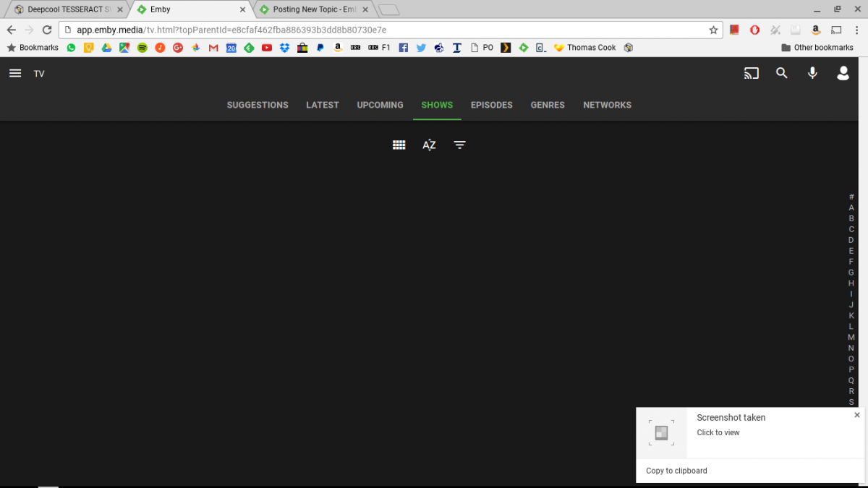Click the Chrome cast extension icon
The width and height of the screenshot is (868, 488).
pos(836,30)
